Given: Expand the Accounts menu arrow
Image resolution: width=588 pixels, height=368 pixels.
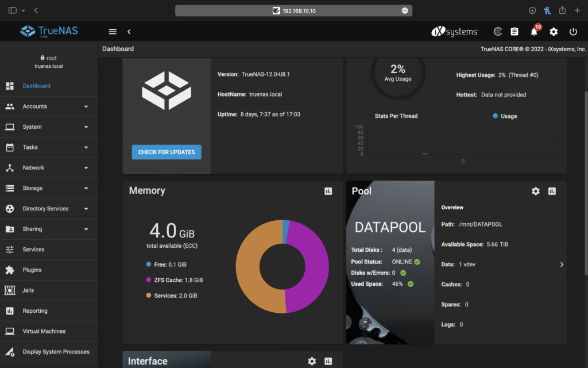Looking at the screenshot, I should coord(86,106).
